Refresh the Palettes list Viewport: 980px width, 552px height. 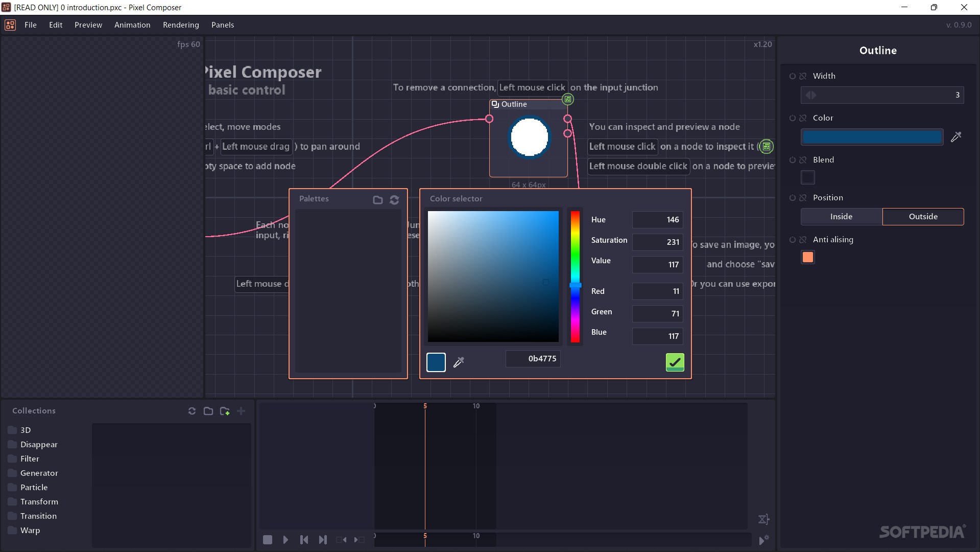click(394, 200)
